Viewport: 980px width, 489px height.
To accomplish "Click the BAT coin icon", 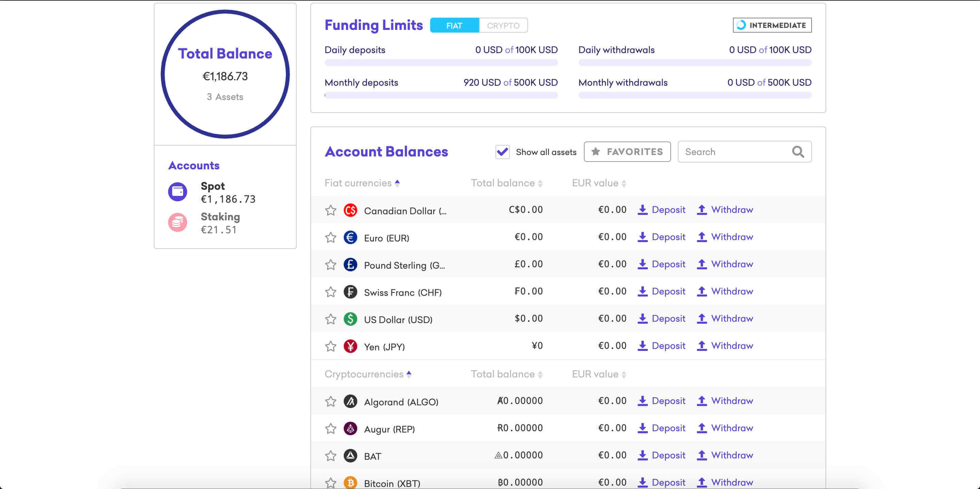I will 350,456.
